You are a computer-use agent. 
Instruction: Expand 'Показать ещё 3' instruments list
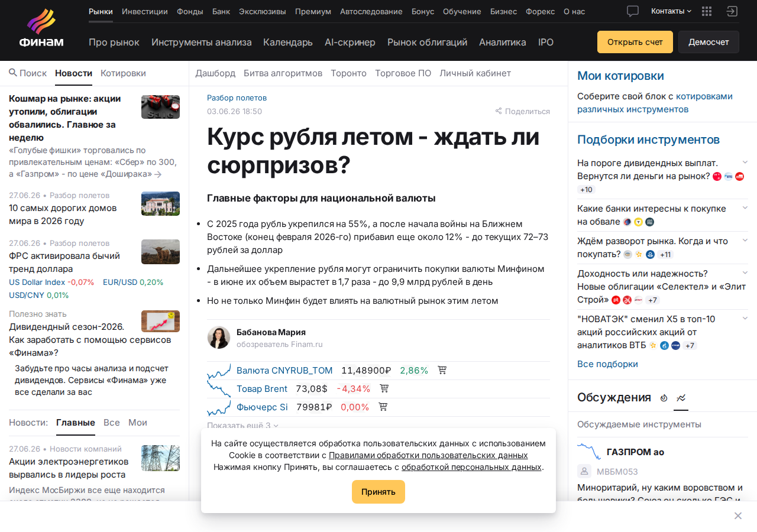tap(242, 426)
